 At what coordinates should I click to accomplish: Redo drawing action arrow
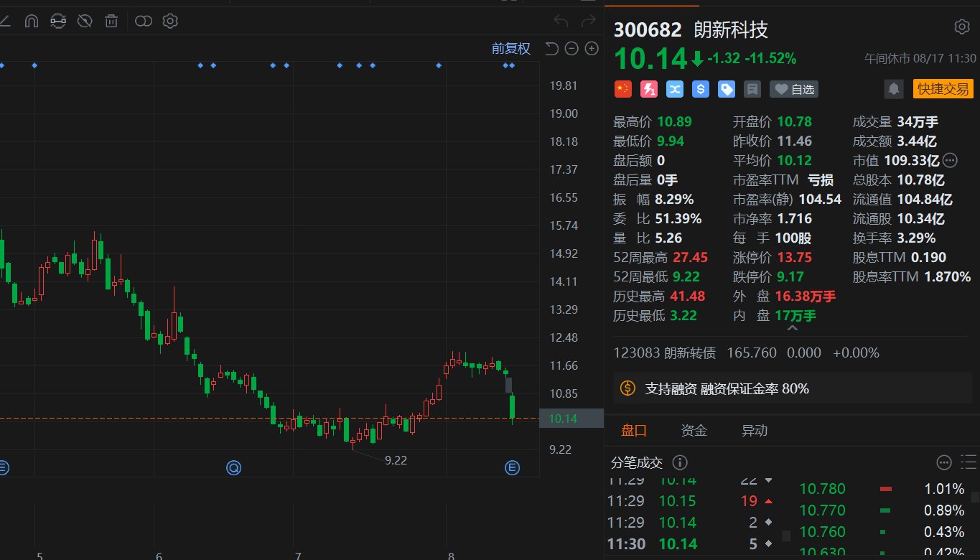tap(588, 22)
